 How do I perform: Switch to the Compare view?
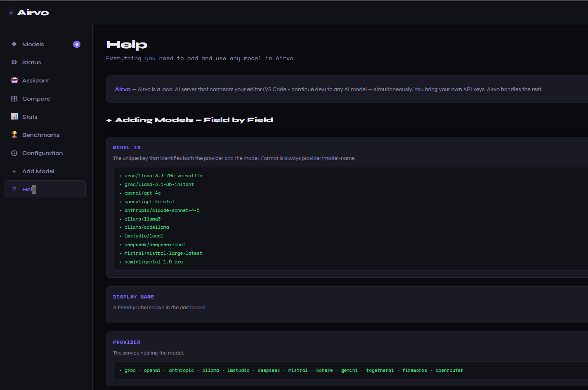coord(45,99)
